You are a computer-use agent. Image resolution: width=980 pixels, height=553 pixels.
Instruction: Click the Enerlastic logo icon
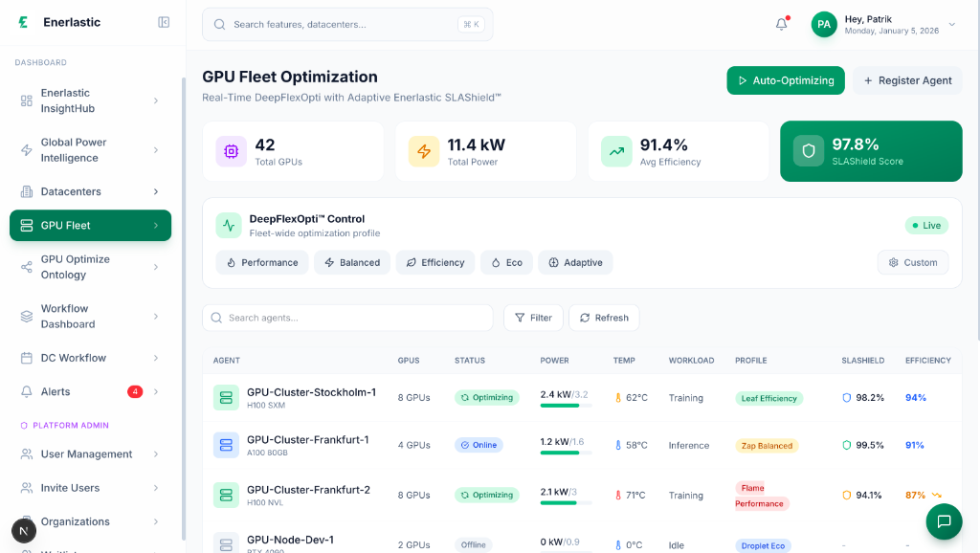23,22
